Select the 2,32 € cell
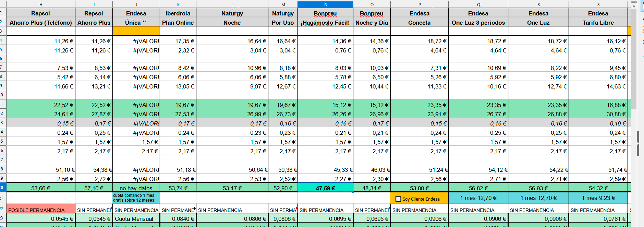This screenshot has width=644, height=227. point(178,50)
